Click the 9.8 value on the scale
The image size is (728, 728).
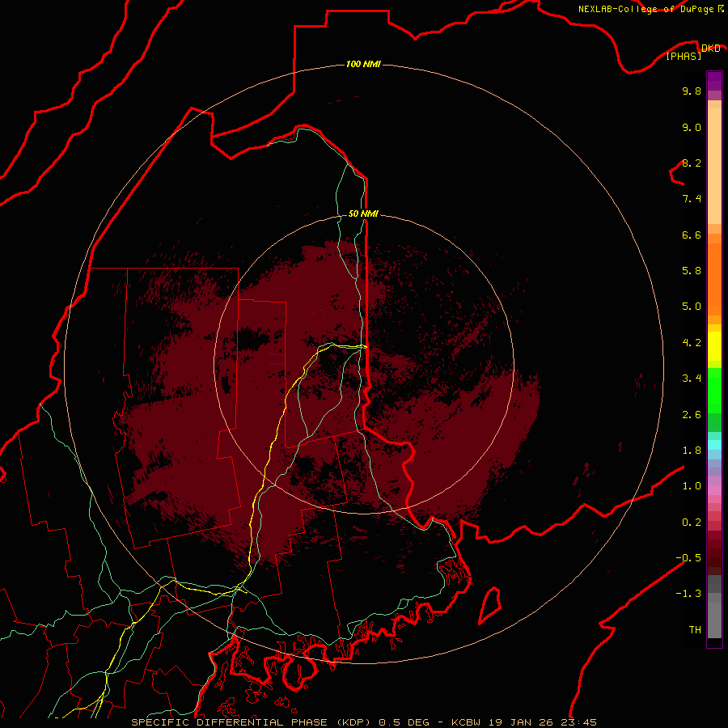click(692, 91)
